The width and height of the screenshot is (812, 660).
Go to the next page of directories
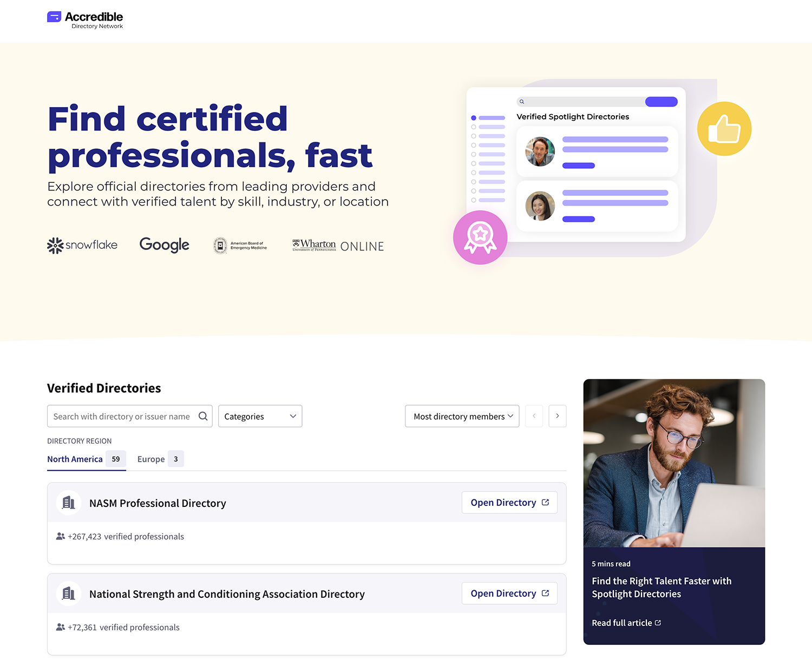coord(558,416)
